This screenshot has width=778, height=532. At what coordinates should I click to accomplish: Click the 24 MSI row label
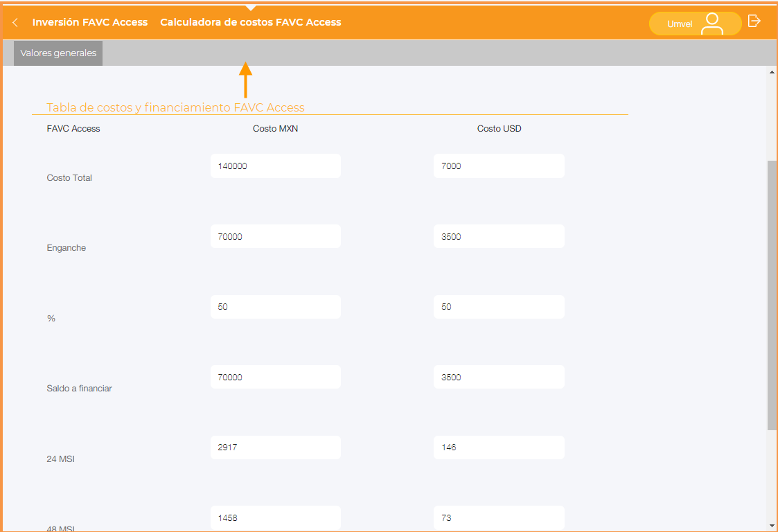60,459
